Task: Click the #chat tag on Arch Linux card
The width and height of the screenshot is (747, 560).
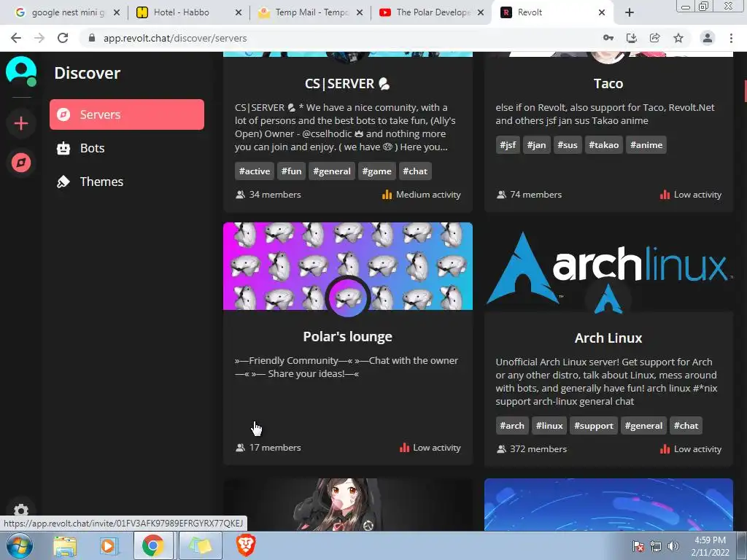Action: point(686,426)
